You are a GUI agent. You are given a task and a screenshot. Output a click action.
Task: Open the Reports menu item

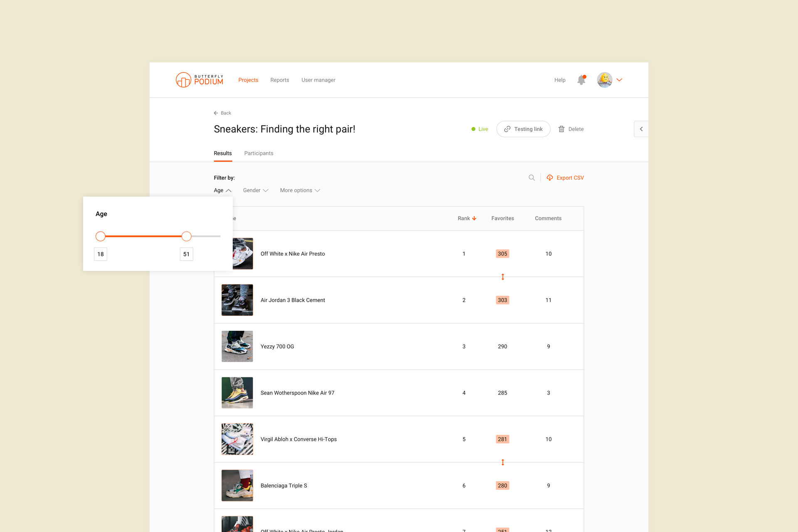click(x=280, y=80)
